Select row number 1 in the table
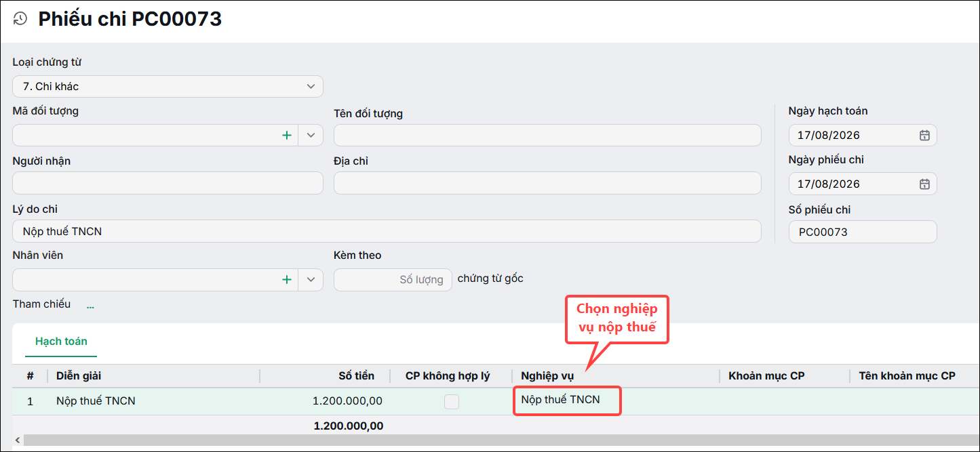 [x=30, y=401]
